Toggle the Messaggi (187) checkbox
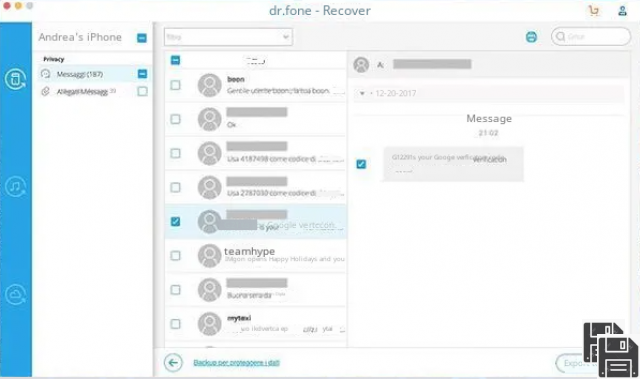This screenshot has width=640, height=379. 142,74
